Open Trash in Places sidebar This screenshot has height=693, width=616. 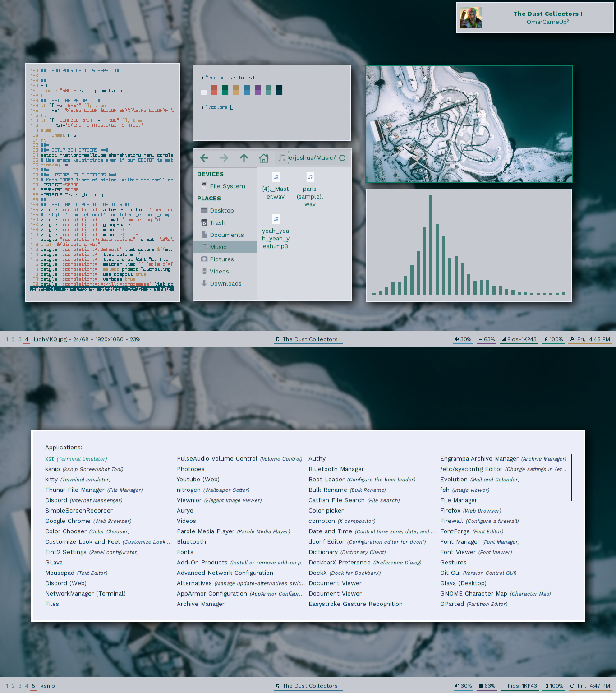pyautogui.click(x=225, y=222)
